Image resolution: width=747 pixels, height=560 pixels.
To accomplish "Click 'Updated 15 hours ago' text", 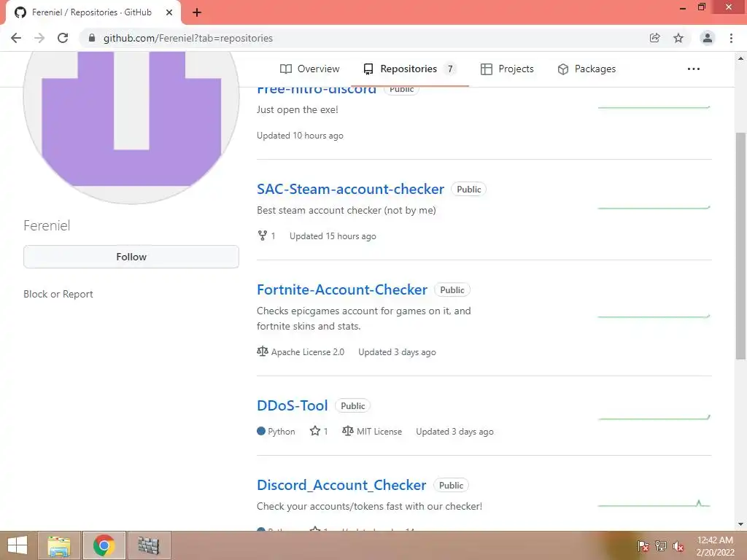I will pyautogui.click(x=333, y=236).
